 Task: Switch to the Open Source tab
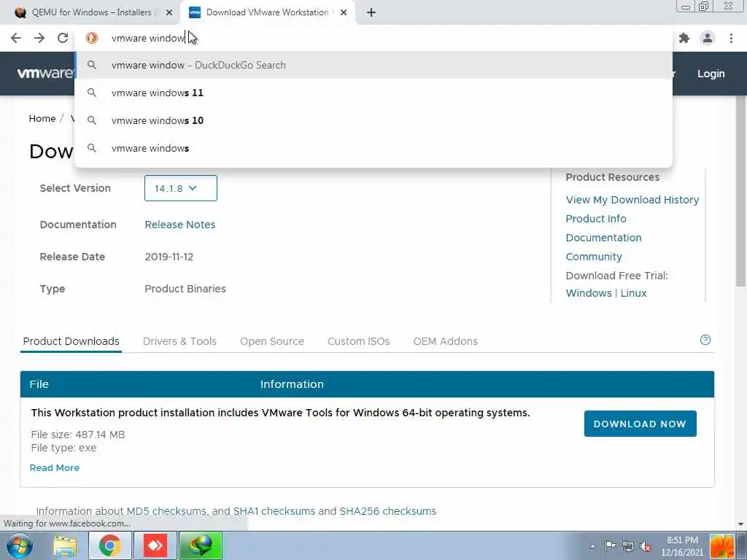(272, 341)
